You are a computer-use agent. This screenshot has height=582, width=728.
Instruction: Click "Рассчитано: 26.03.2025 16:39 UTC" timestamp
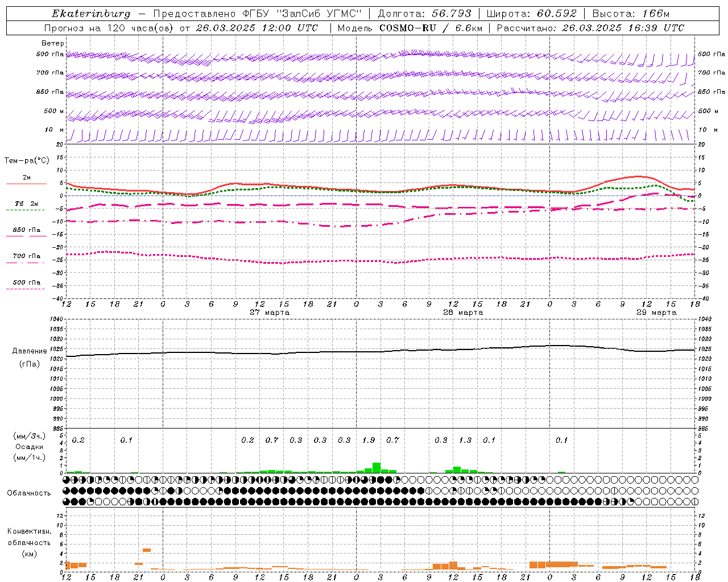(590, 28)
